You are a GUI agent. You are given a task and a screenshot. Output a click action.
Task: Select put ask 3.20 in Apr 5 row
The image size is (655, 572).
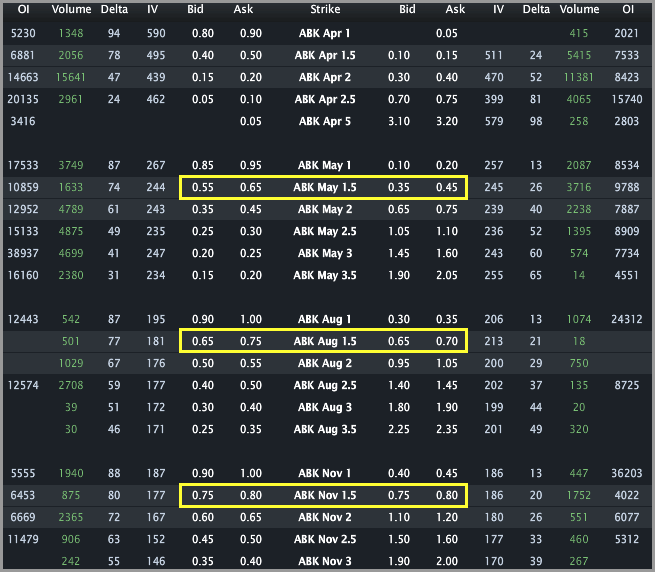(x=447, y=122)
